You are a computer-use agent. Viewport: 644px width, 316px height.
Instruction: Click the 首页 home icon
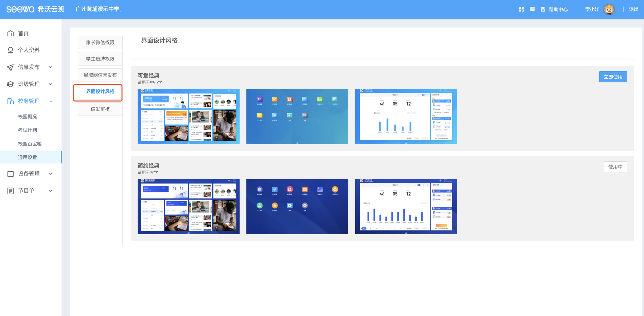11,33
